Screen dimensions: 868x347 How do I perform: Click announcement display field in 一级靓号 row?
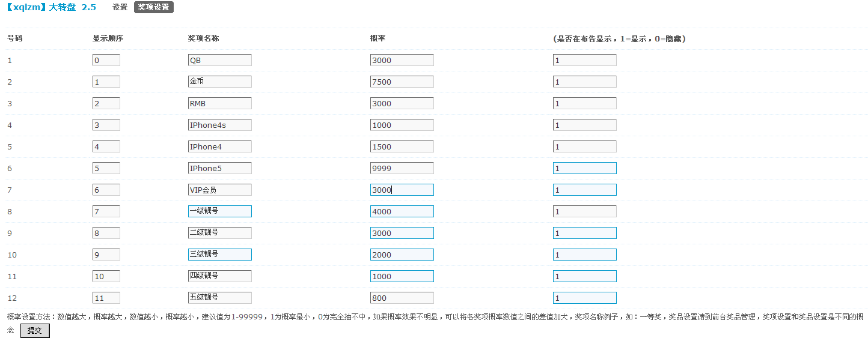click(585, 211)
